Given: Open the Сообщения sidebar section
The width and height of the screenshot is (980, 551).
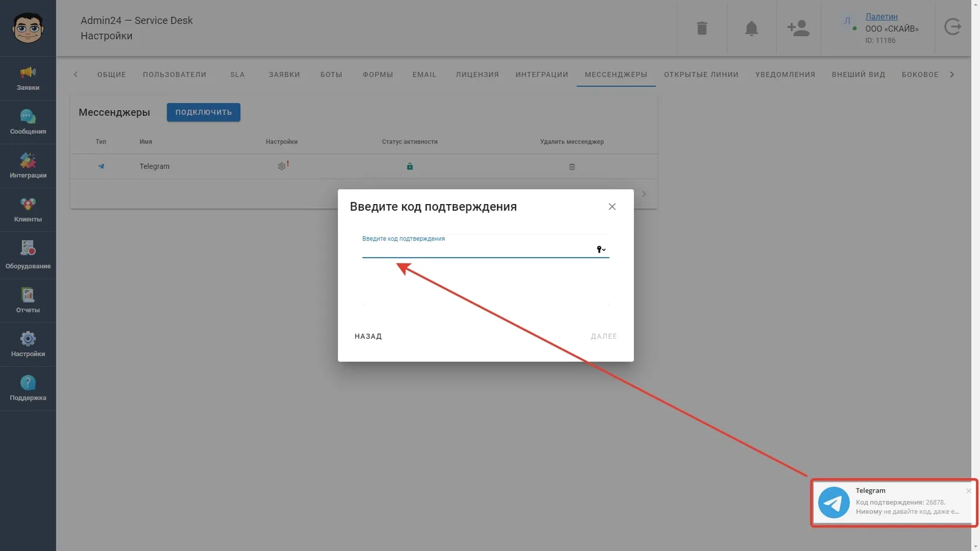Looking at the screenshot, I should click(28, 122).
